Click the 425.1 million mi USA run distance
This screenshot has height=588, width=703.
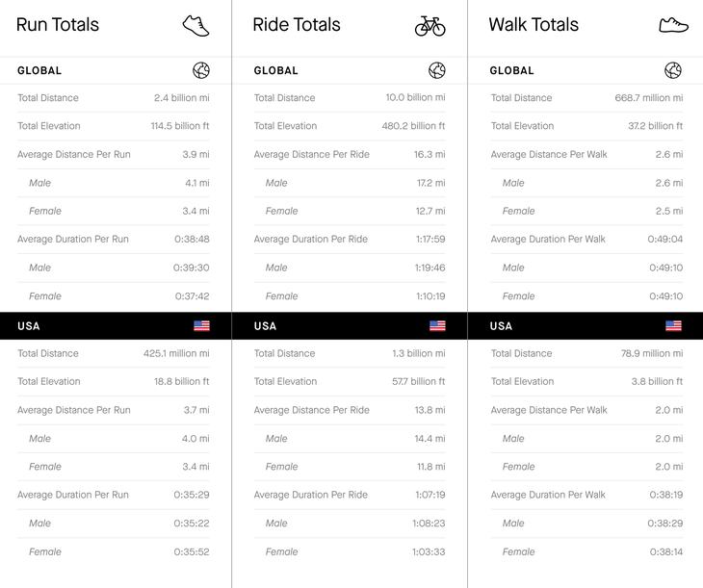coord(176,353)
